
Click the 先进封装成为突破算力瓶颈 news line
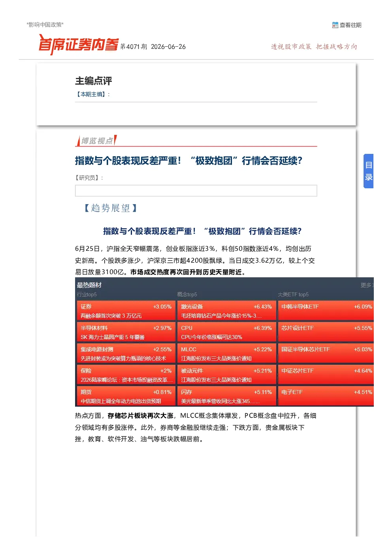123,358
